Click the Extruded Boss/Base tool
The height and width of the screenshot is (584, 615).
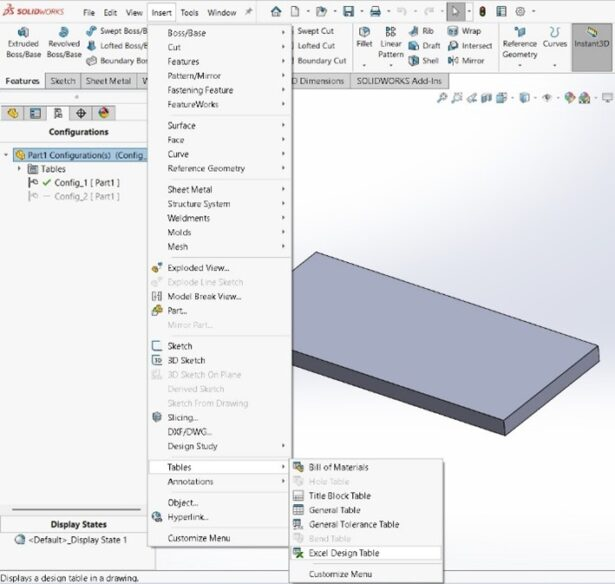click(x=21, y=42)
